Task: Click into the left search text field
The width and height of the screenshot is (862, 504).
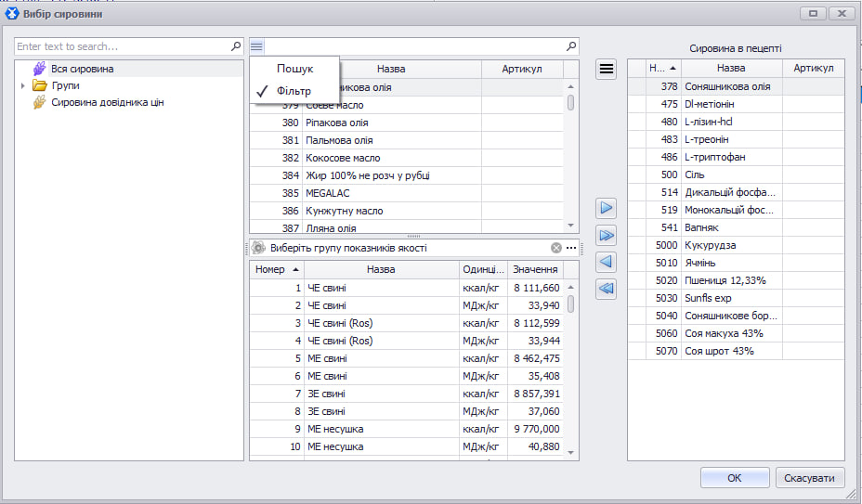Action: coord(122,46)
